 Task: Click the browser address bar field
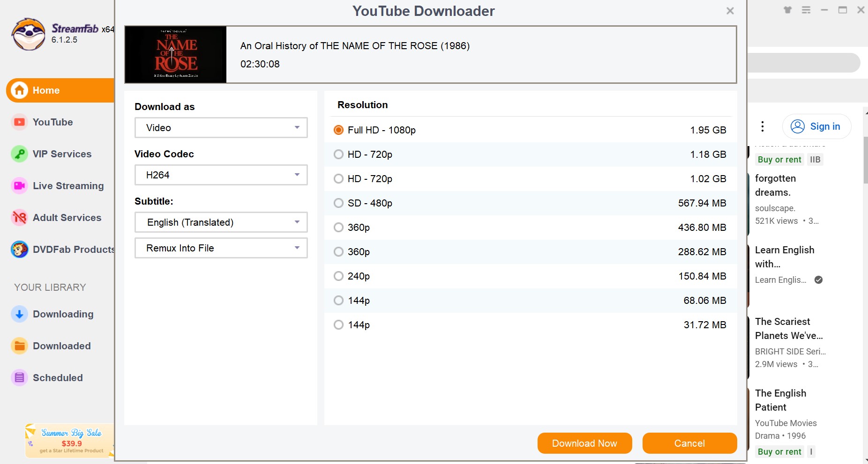tap(803, 63)
